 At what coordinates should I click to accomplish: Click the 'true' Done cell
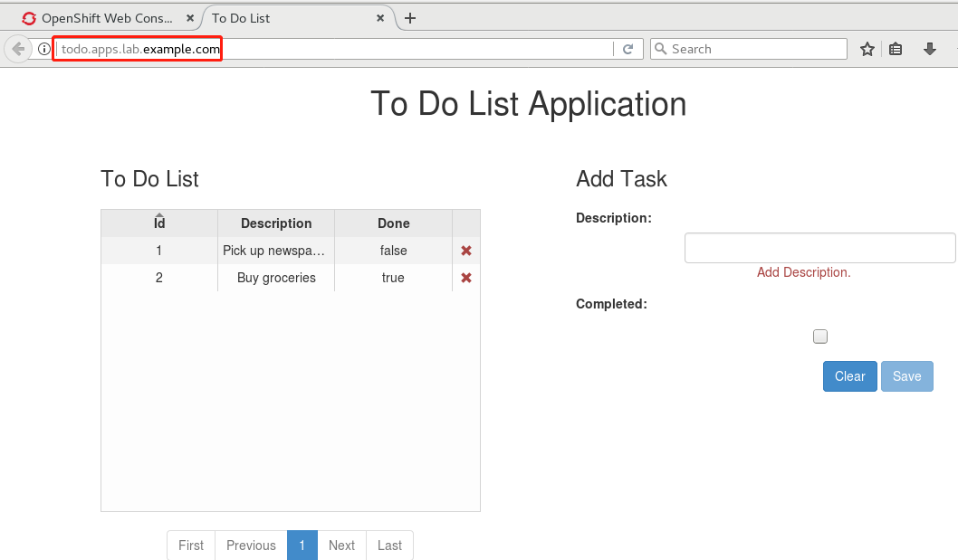394,278
